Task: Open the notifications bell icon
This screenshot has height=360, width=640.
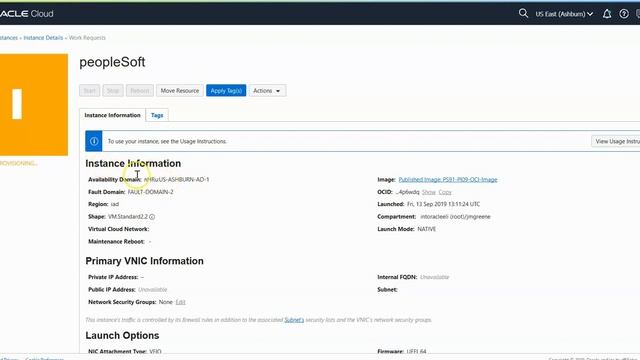Action: pyautogui.click(x=607, y=14)
